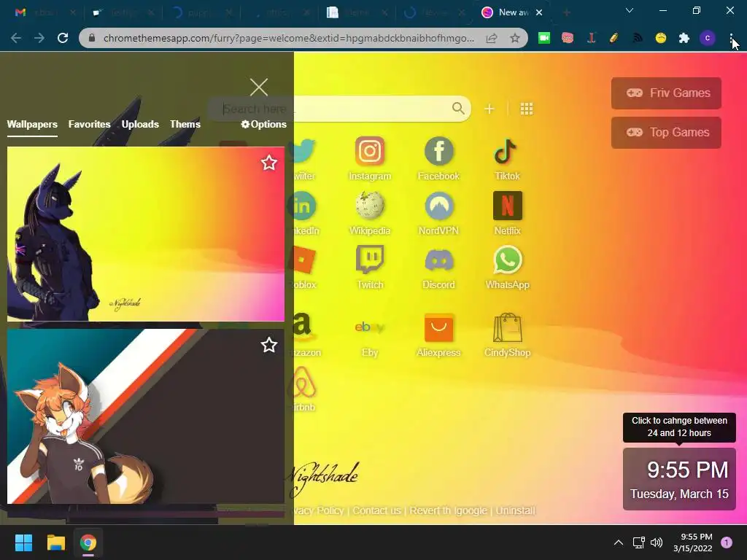Open notification center badge

[727, 542]
